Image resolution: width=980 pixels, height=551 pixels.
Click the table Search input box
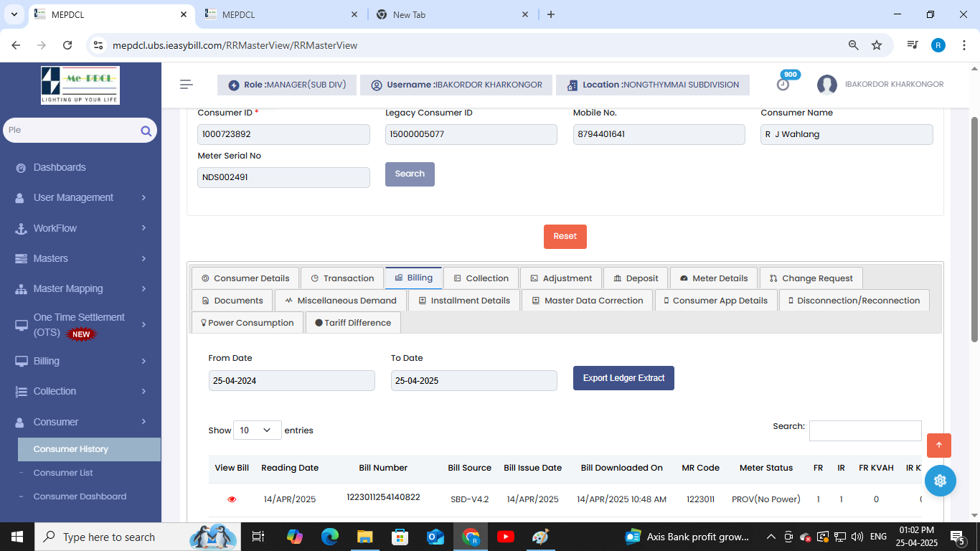tap(865, 430)
